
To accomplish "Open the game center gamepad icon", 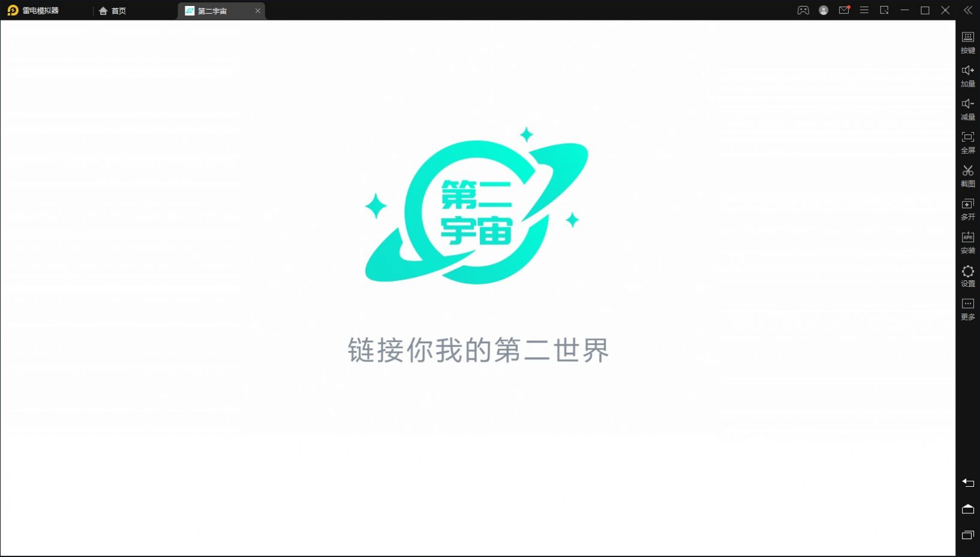I will coord(804,10).
